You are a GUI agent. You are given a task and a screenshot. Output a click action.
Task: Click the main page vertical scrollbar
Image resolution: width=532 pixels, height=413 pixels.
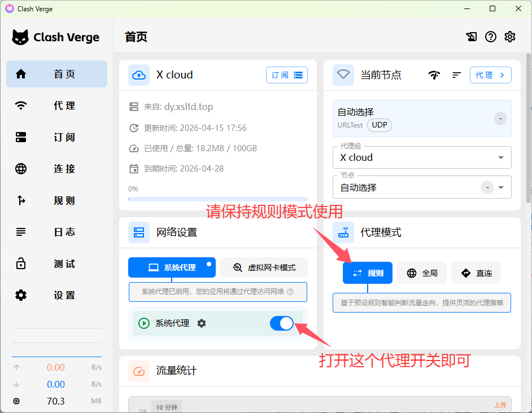[x=529, y=128]
